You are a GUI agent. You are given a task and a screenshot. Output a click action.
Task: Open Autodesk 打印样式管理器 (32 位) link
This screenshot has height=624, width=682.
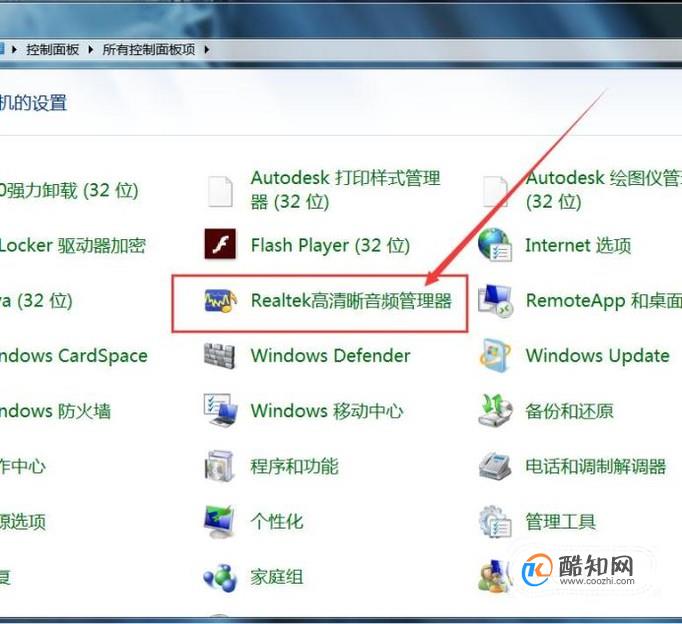click(345, 190)
